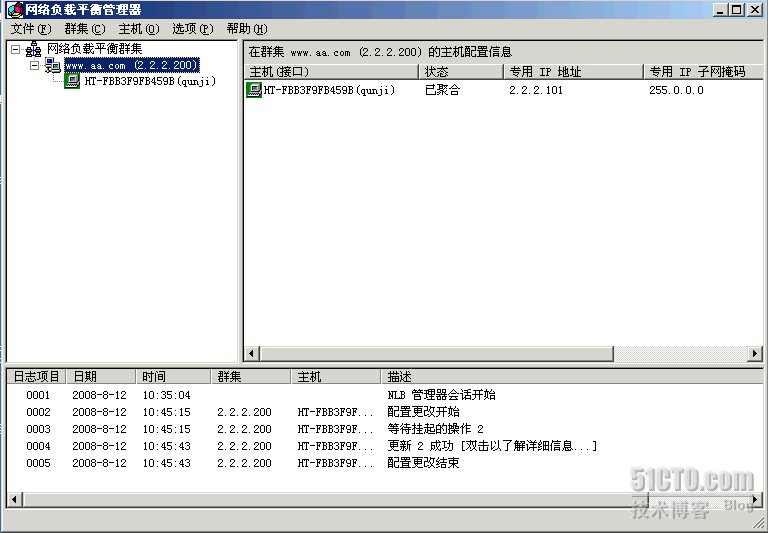Click the 255.0.0.0 subnet mask cell
Viewport: 768px width, 533px height.
pyautogui.click(x=676, y=90)
